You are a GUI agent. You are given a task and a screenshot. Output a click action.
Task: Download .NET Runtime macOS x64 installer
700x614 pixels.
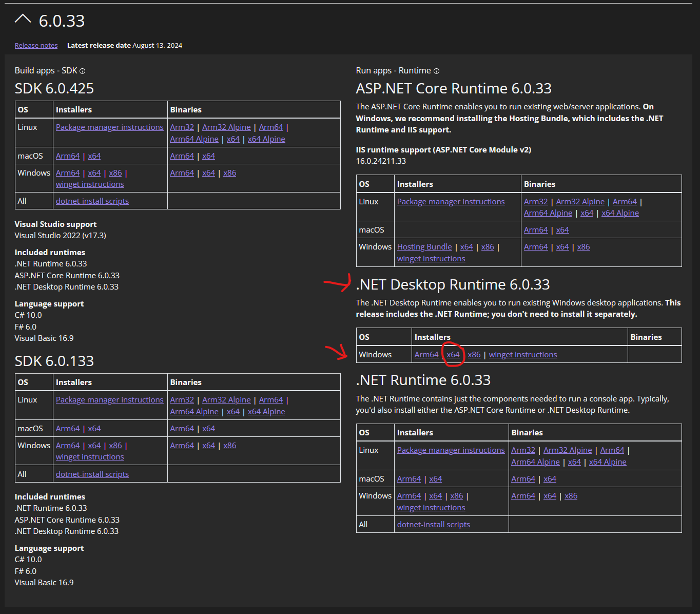[435, 479]
